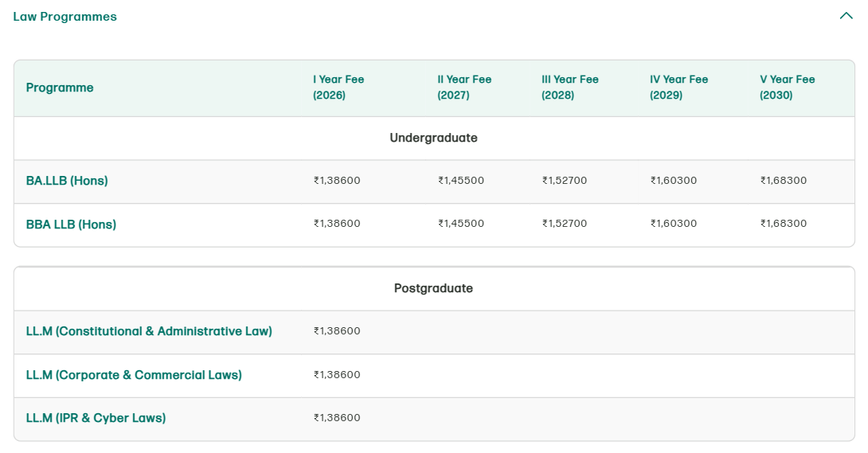Click the I Year Fee (2026) header
Viewport: 868px width, 453px height.
[x=338, y=87]
